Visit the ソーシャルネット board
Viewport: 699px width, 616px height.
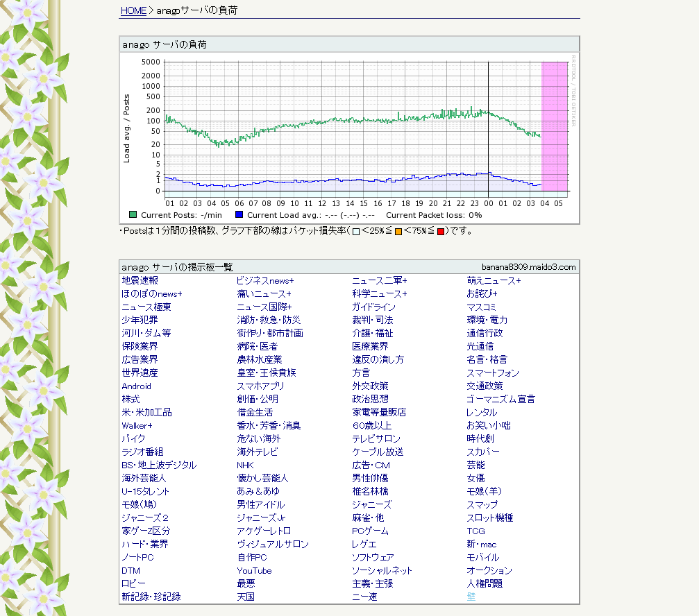point(382,571)
